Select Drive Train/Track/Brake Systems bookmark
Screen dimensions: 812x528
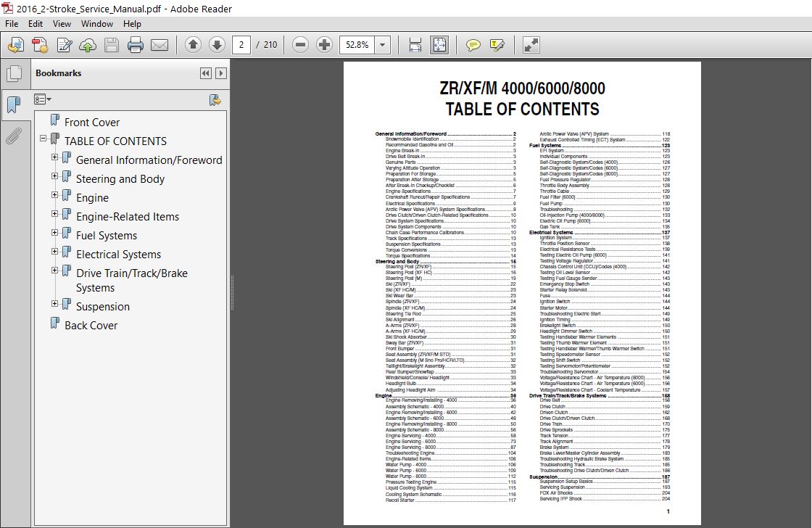pos(131,281)
